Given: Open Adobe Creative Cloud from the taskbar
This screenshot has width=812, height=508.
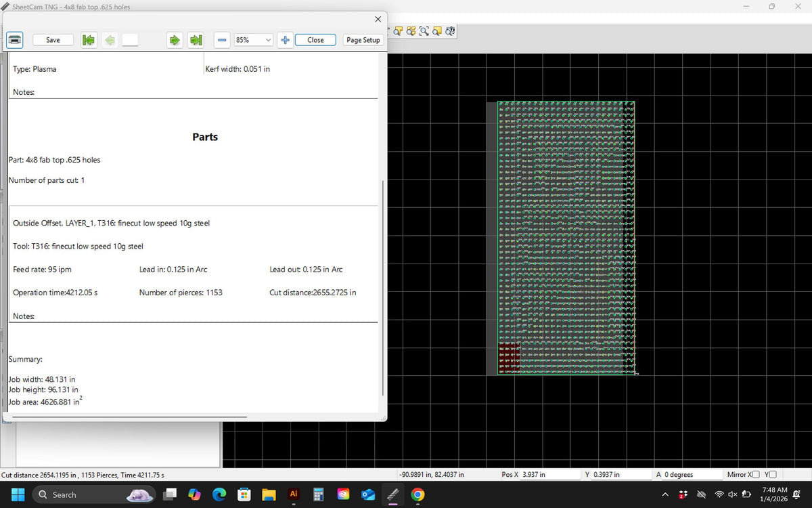Looking at the screenshot, I should (343, 494).
